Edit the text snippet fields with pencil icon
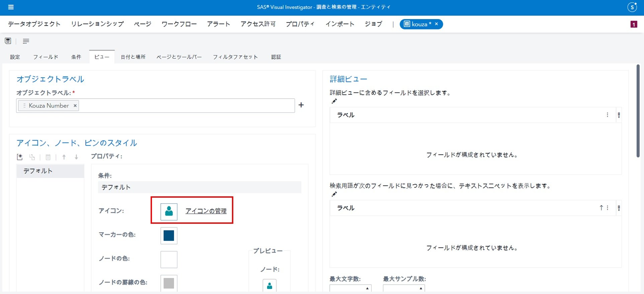This screenshot has height=294, width=644. [x=334, y=194]
